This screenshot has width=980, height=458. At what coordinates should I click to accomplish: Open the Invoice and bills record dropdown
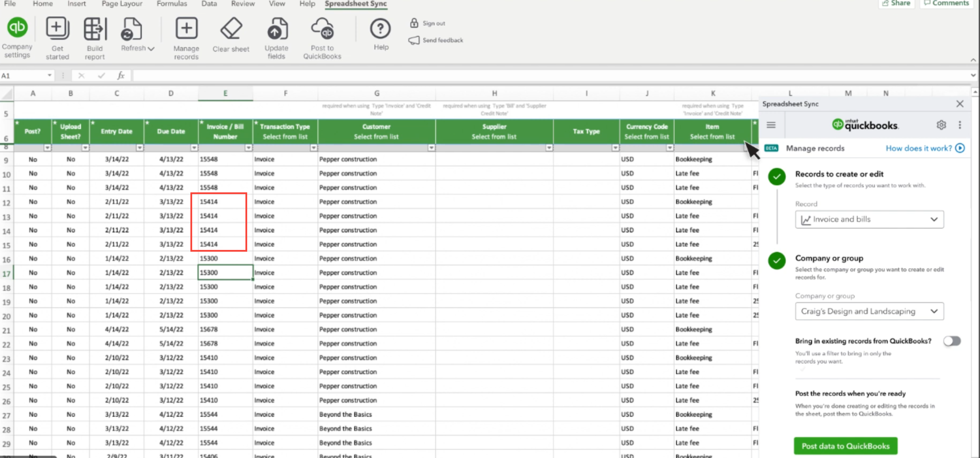(869, 219)
